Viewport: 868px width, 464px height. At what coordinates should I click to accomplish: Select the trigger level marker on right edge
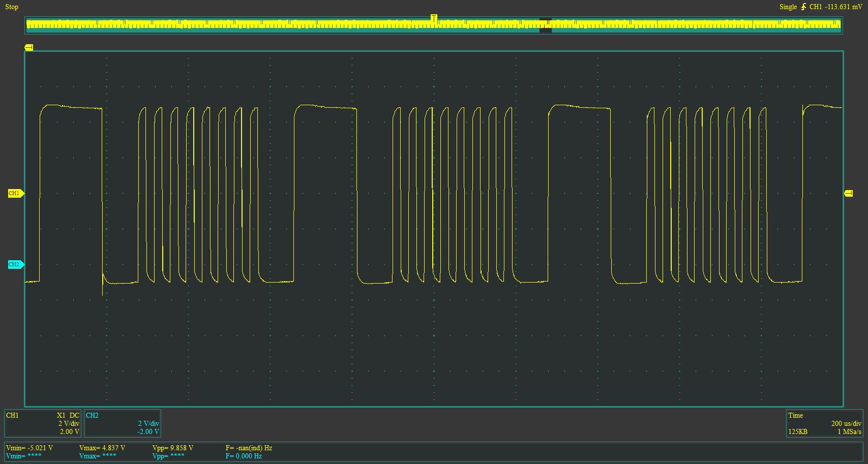click(x=848, y=194)
